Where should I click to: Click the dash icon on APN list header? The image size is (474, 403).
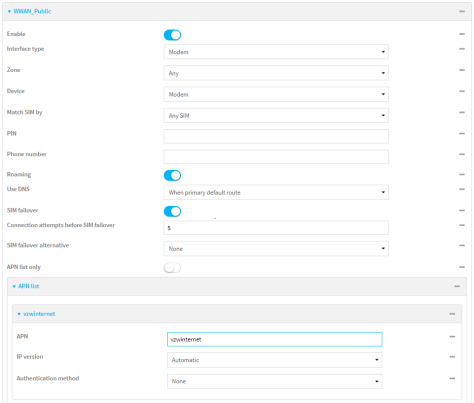click(457, 286)
